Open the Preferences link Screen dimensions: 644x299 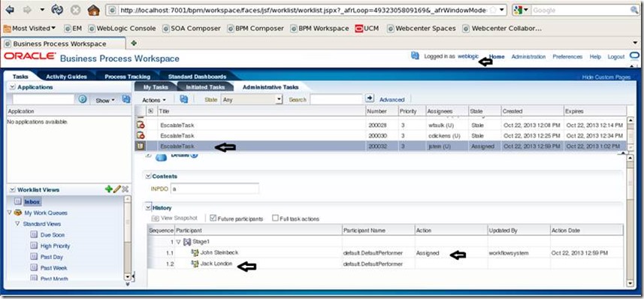[x=567, y=56]
